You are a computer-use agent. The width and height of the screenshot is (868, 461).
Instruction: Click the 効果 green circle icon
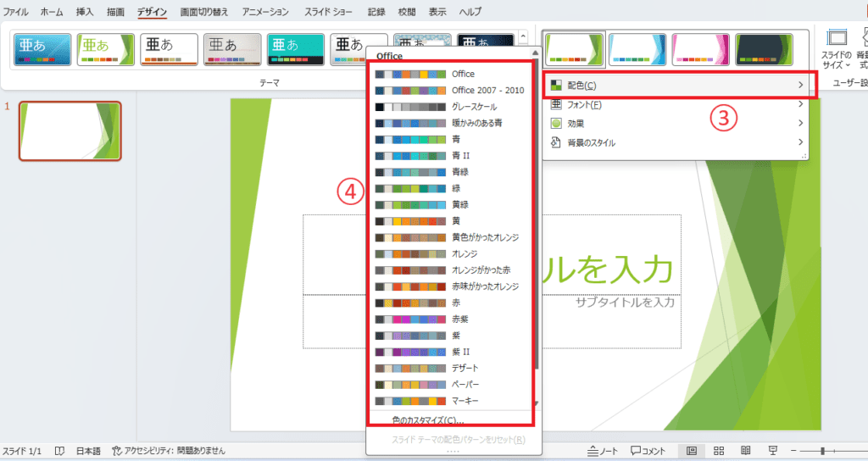556,124
